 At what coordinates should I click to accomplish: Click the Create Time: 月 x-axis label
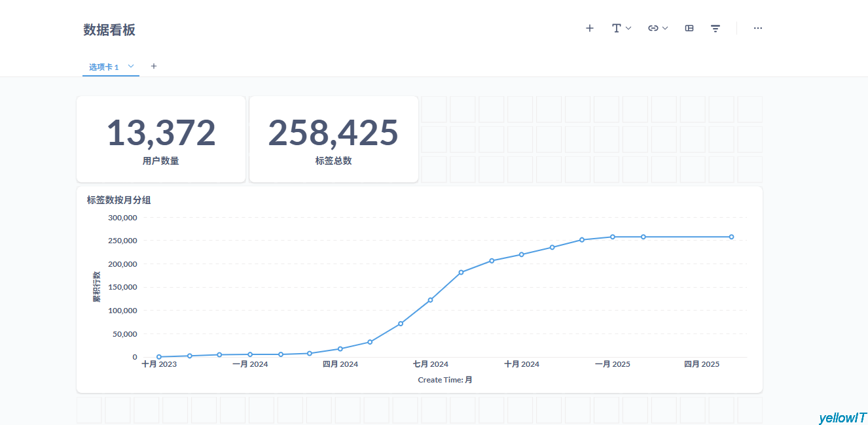click(445, 380)
